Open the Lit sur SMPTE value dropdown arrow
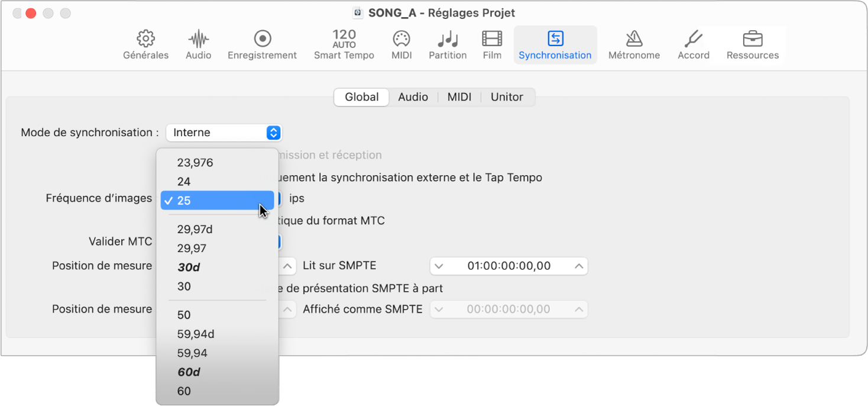Image resolution: width=868 pixels, height=406 pixels. click(438, 266)
